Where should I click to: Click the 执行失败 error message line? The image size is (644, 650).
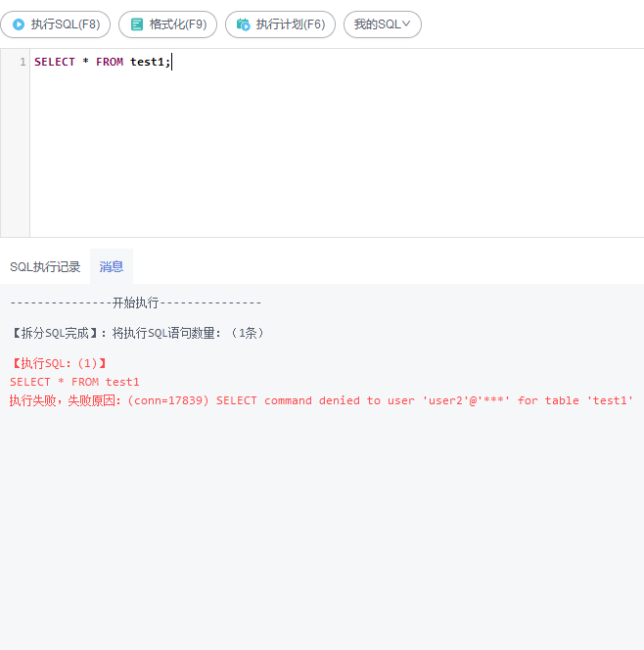[321, 400]
